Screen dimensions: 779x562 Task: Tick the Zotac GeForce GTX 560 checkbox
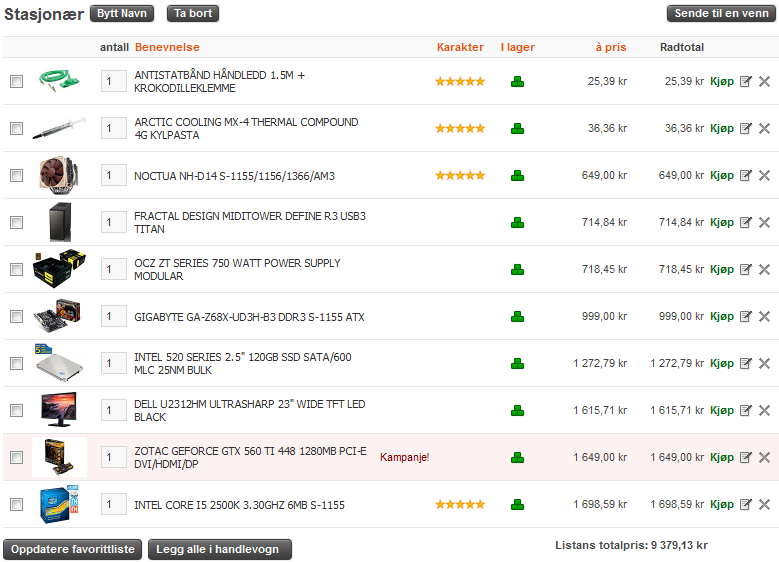(x=16, y=457)
